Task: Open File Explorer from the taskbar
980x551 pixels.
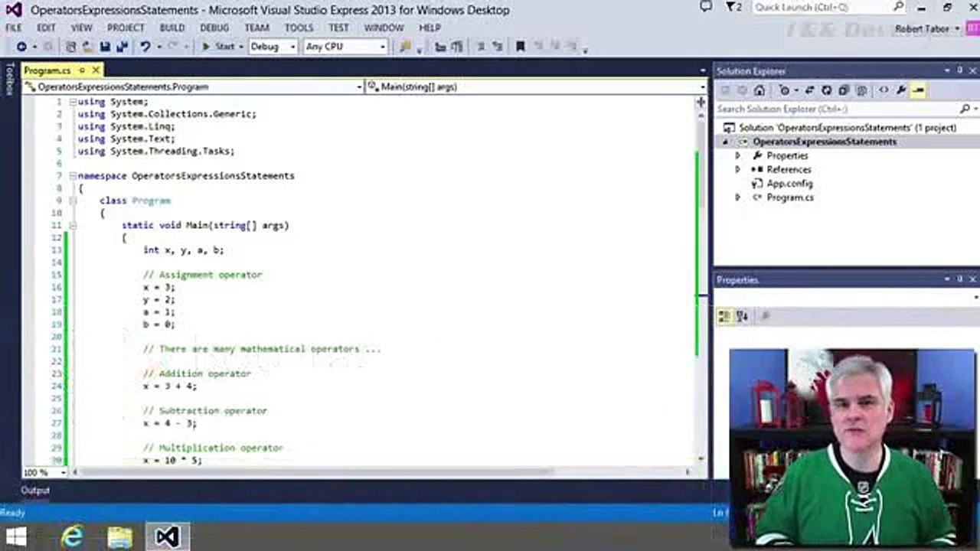Action: (x=119, y=536)
